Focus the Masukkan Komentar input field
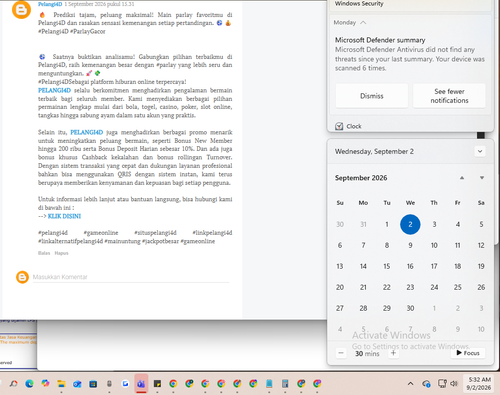The height and width of the screenshot is (395, 500). click(131, 277)
